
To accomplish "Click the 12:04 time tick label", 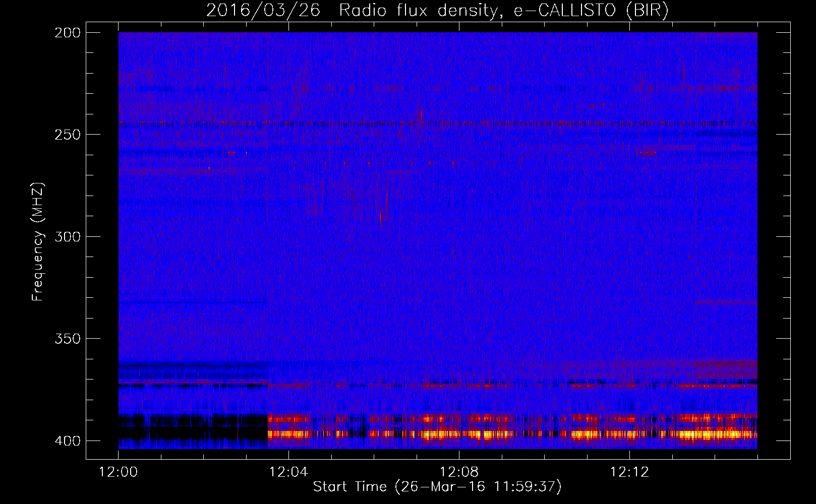I will click(288, 472).
